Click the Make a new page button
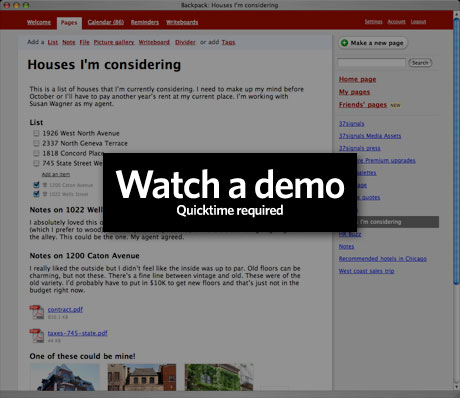The height and width of the screenshot is (398, 460). click(x=373, y=43)
